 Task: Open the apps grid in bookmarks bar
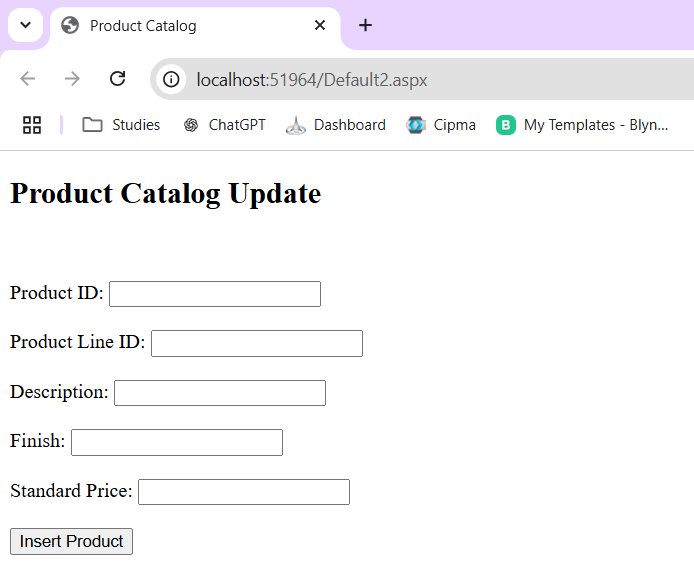(x=32, y=125)
